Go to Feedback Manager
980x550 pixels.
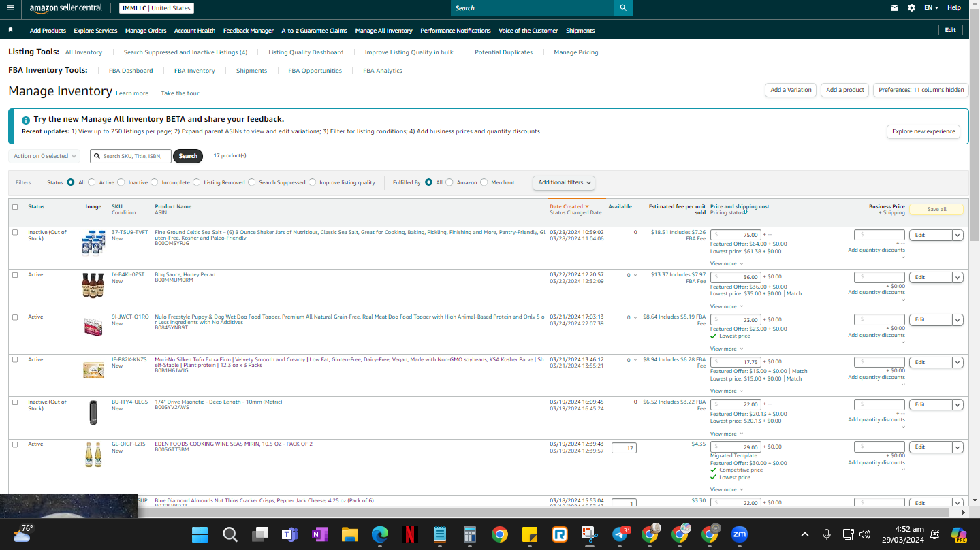point(249,31)
